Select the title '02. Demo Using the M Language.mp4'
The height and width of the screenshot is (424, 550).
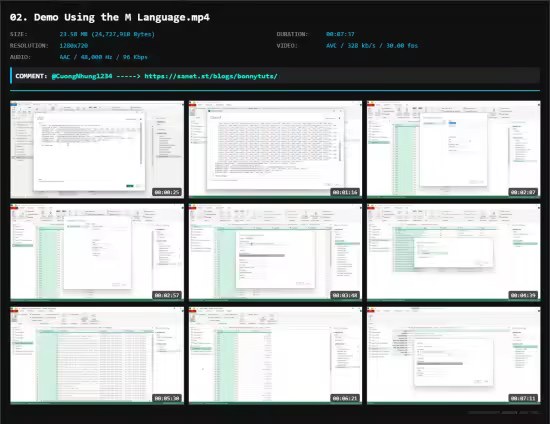pos(110,18)
